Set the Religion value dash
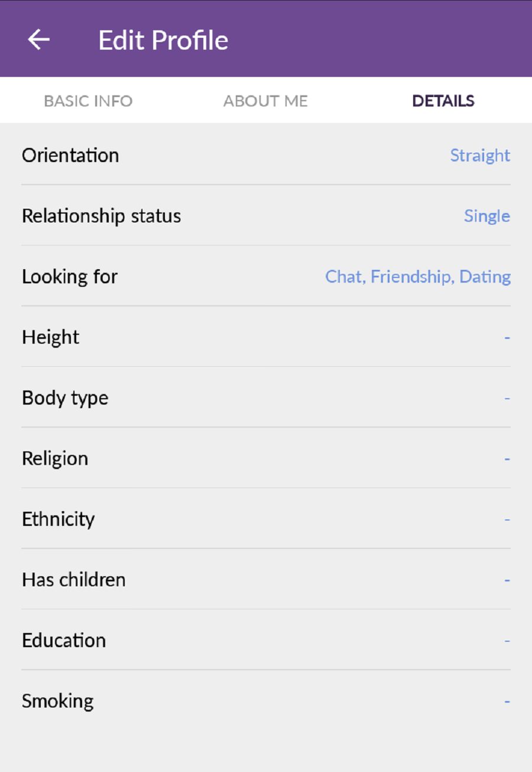532x772 pixels. 507,458
